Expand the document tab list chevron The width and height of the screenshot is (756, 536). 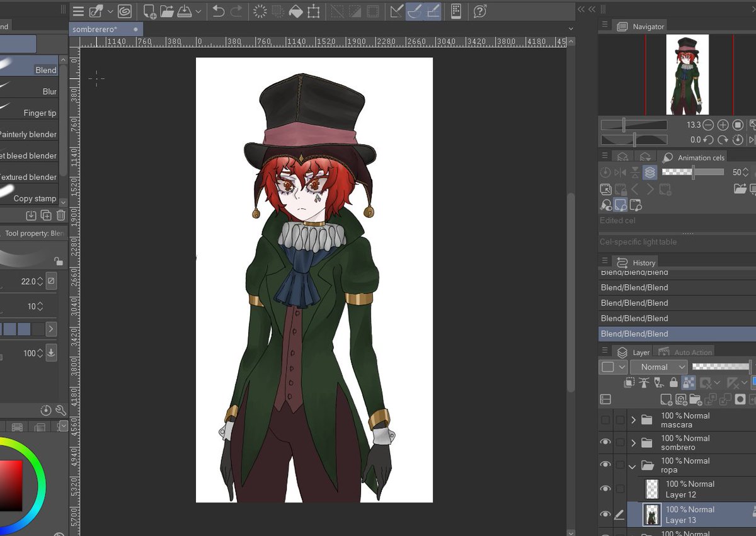571,29
